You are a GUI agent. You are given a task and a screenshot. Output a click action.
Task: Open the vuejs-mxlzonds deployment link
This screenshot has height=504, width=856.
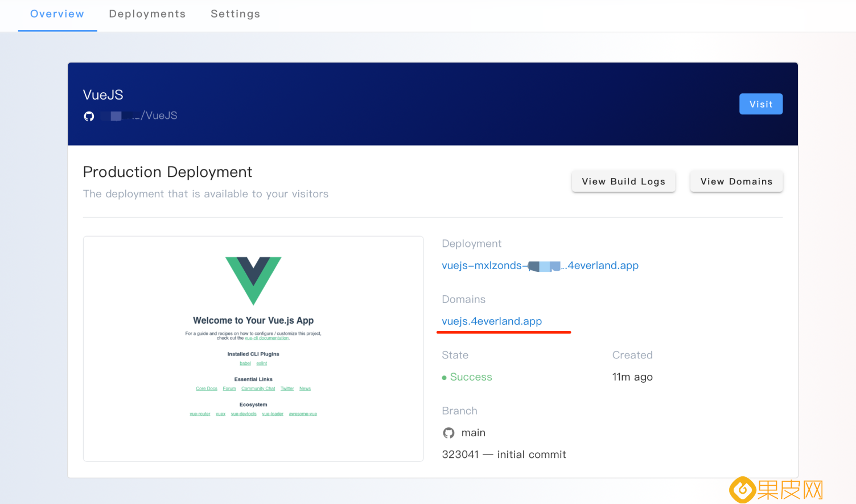point(540,266)
